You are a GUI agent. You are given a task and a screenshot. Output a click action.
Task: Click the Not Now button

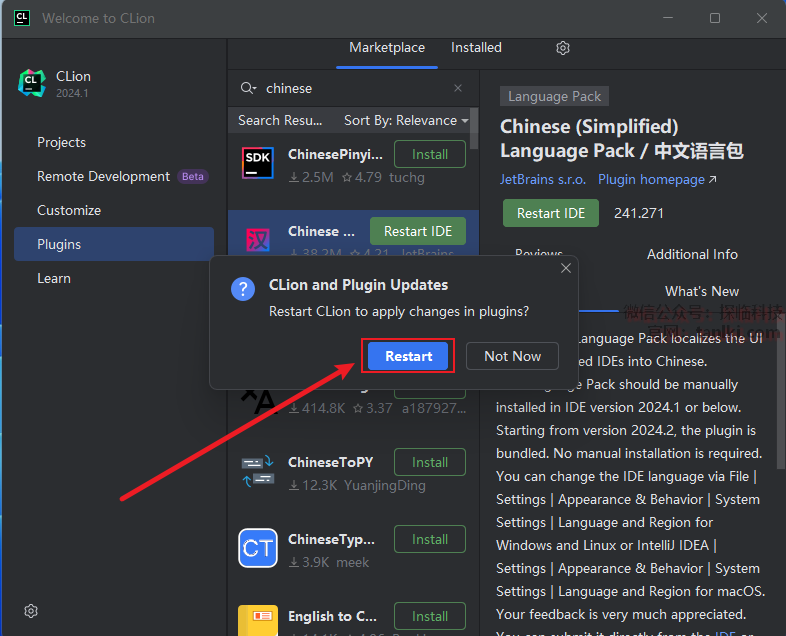pyautogui.click(x=512, y=356)
